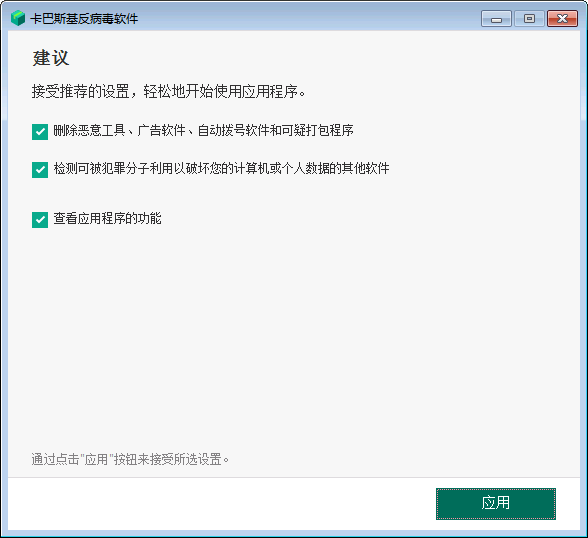Click the green 应用 button
The width and height of the screenshot is (588, 538).
pos(496,504)
